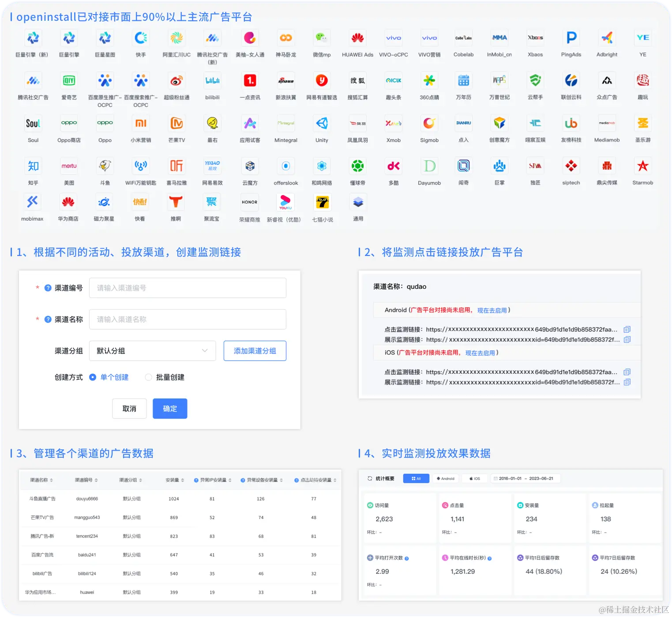The height and width of the screenshot is (617, 672).
Task: Click the baidu241 channel code cell
Action: coord(87,555)
